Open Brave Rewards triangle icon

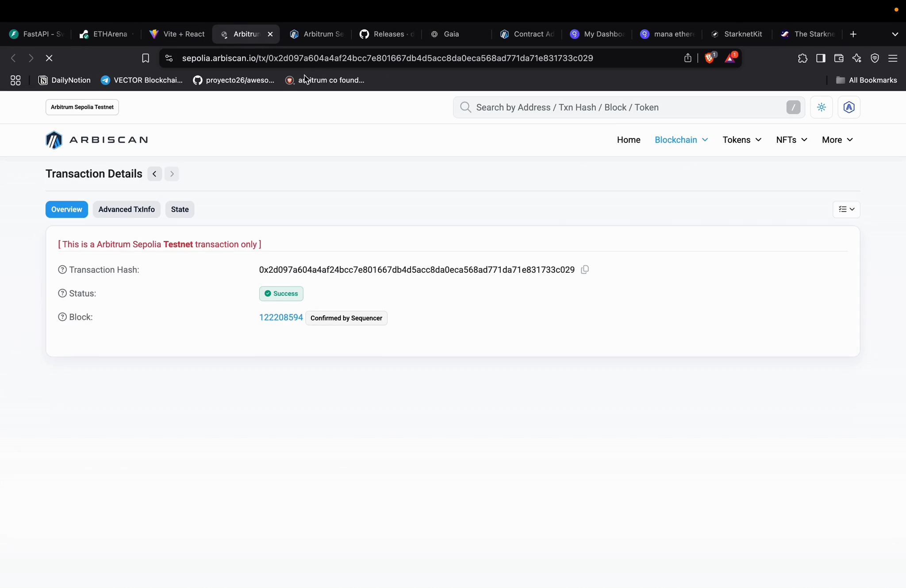coord(730,58)
